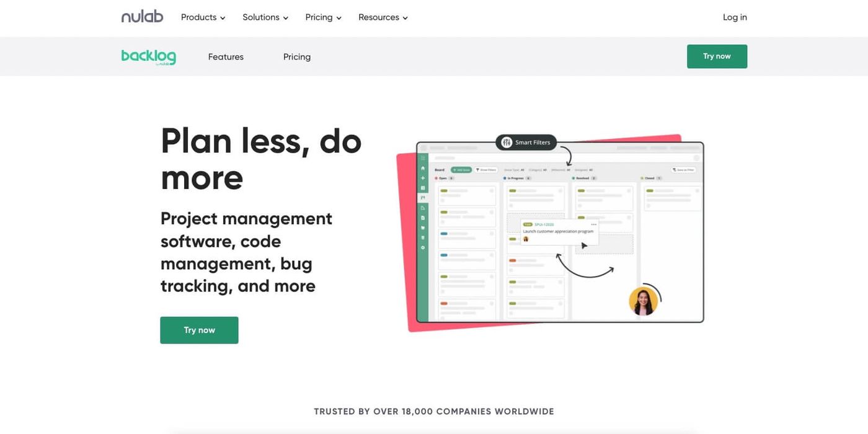The image size is (868, 434).
Task: Click the Closed column header
Action: point(651,178)
